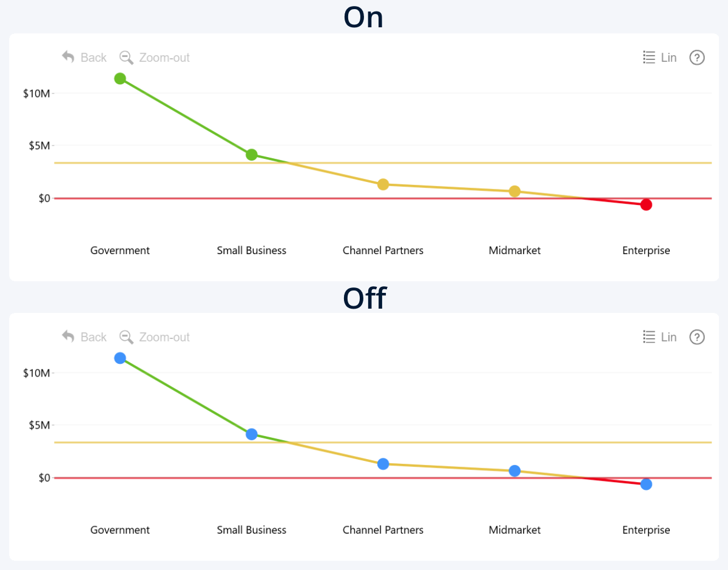Click the blue Enterprise point in the Off chart
728x570 pixels.
(x=646, y=484)
